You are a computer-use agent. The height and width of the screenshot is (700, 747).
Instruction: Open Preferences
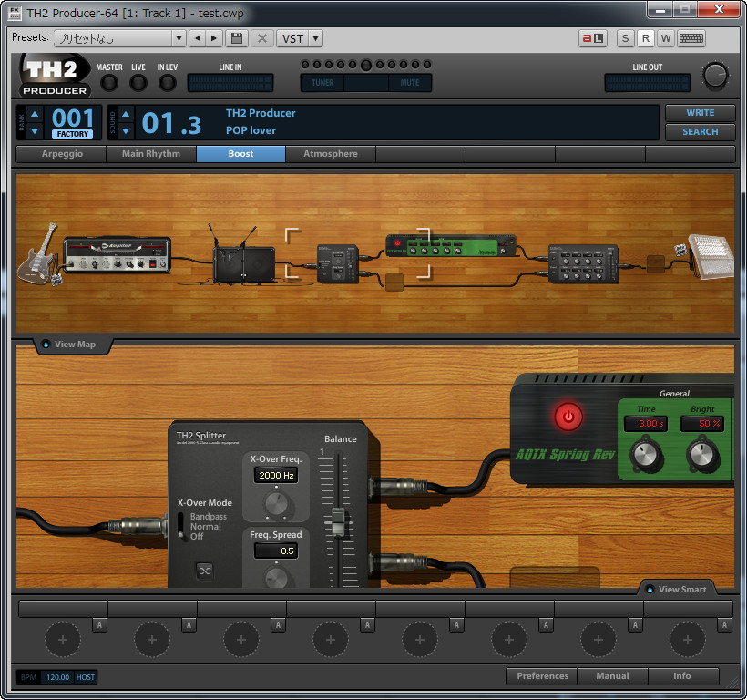click(x=542, y=676)
